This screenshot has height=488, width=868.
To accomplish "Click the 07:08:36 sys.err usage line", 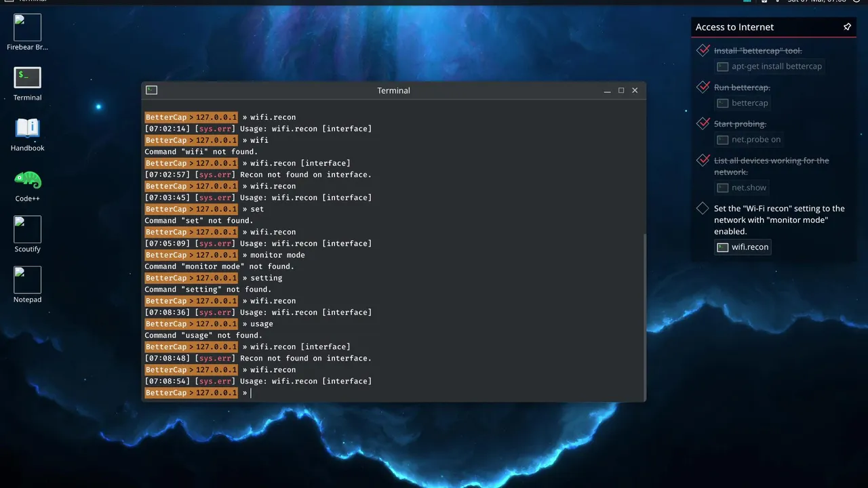I will 258,312.
